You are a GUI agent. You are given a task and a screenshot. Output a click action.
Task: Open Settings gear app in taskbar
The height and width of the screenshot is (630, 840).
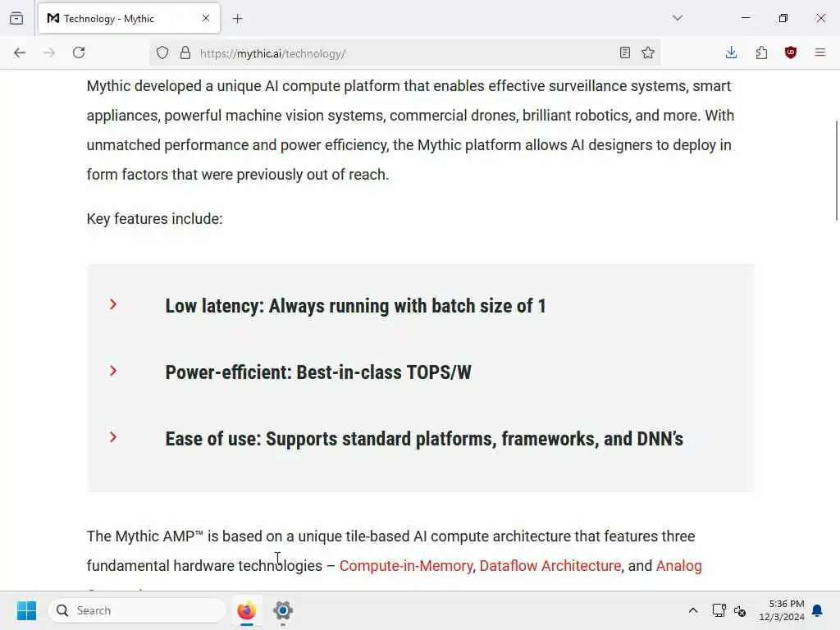click(283, 610)
